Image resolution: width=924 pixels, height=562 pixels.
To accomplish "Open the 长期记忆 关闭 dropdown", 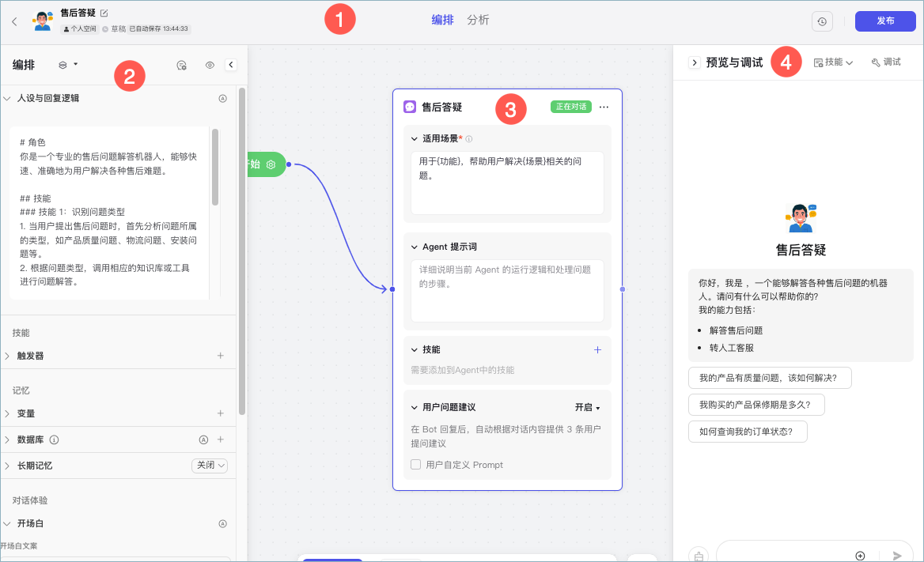I will coord(208,465).
